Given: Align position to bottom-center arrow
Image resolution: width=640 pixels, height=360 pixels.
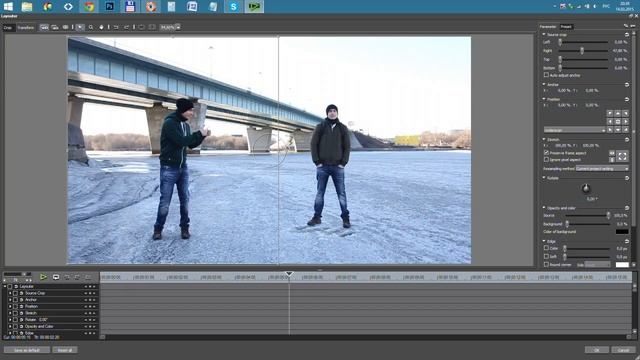Looking at the screenshot, I should [618, 130].
